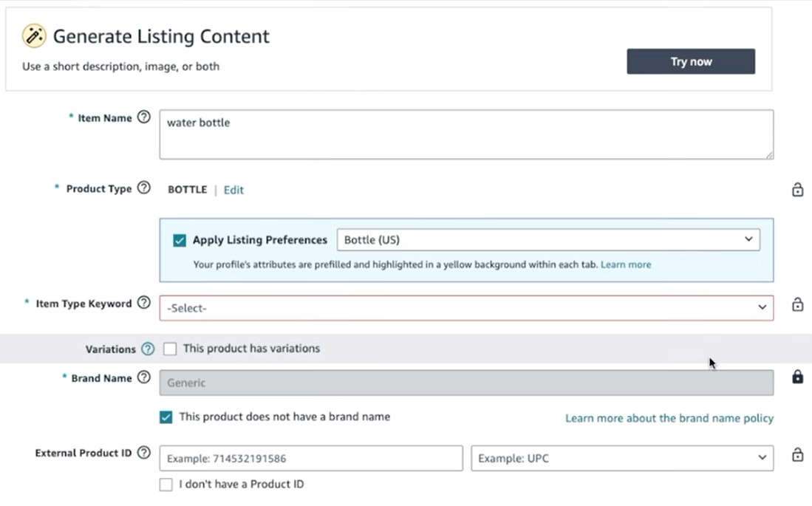Click help icon next to External Product ID

(x=144, y=452)
